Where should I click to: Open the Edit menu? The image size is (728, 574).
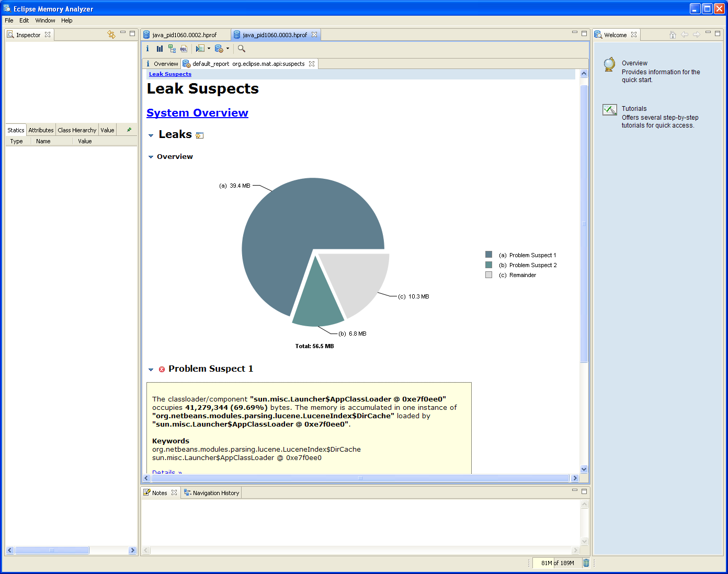pyautogui.click(x=24, y=20)
